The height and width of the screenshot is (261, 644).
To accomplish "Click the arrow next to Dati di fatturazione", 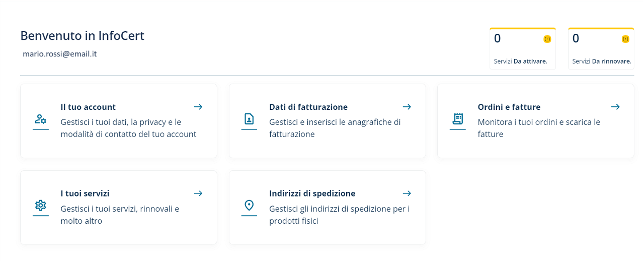I will point(407,107).
